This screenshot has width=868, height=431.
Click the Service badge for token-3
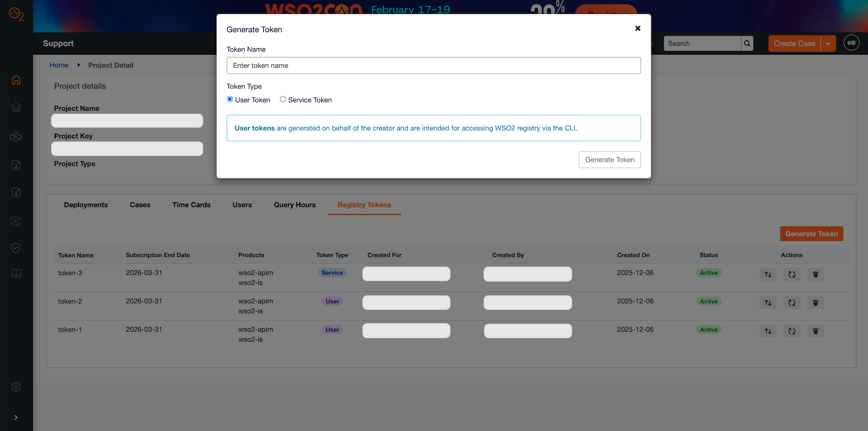pyautogui.click(x=332, y=273)
